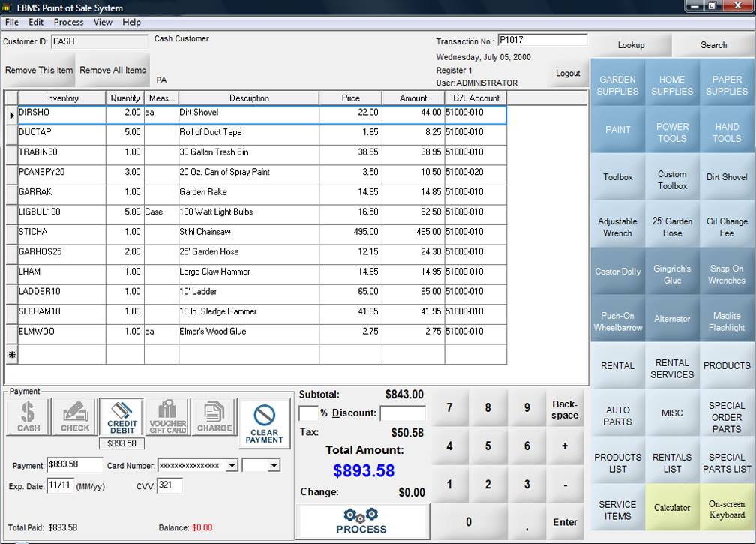Clear the current payment
Screen dimensions: 756x544
[x=264, y=422]
